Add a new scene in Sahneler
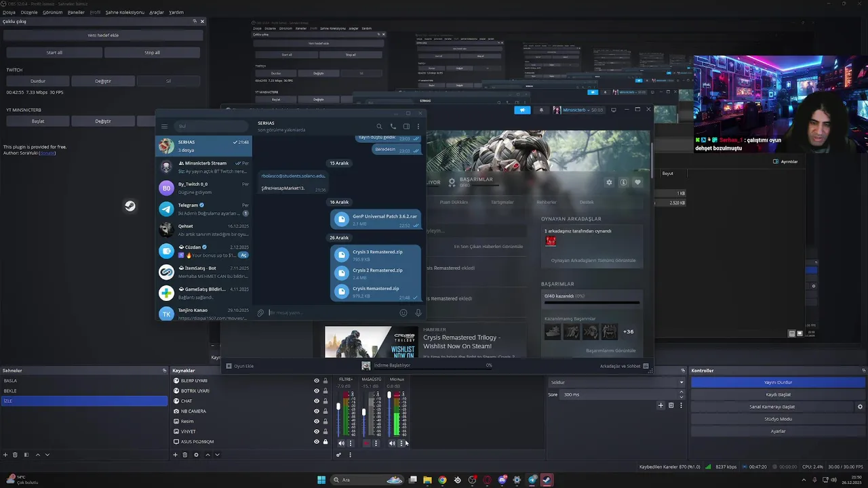 [5, 455]
